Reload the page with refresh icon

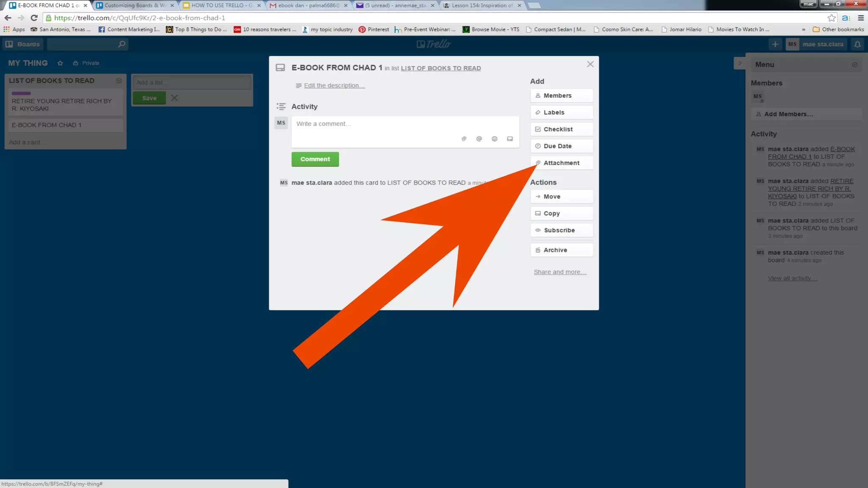click(x=34, y=18)
